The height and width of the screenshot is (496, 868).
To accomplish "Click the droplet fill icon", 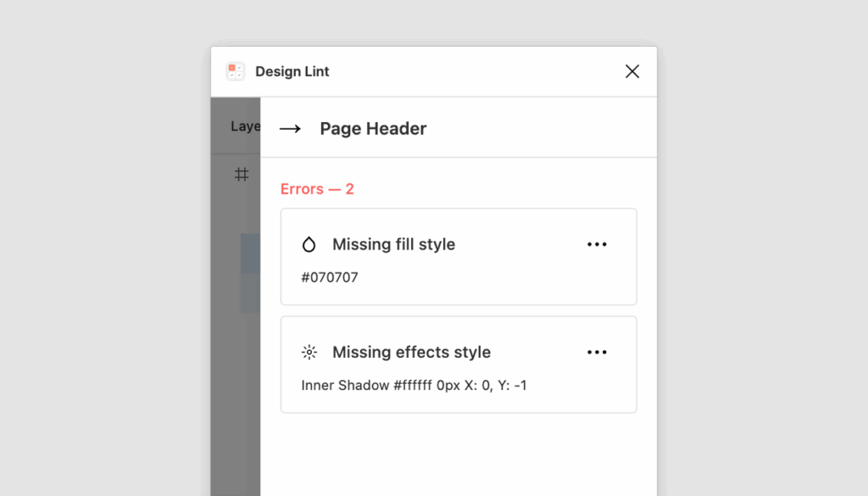I will click(x=309, y=244).
